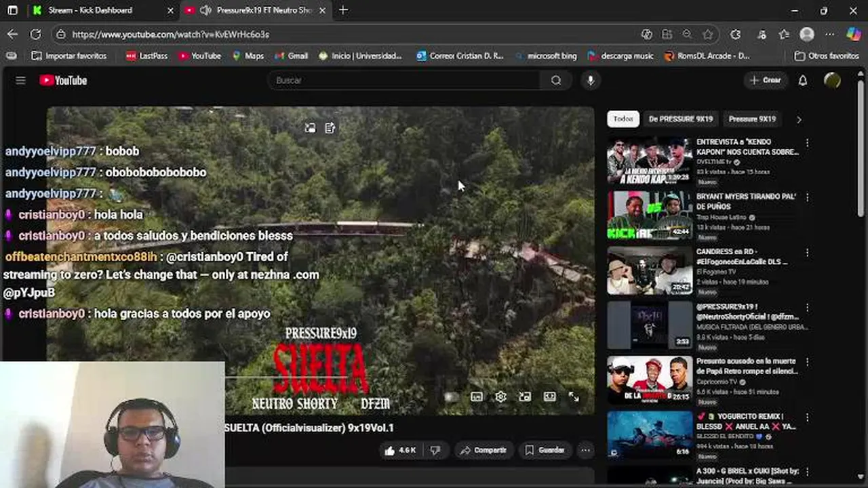Open options for BRYANT MYERS video
This screenshot has width=868, height=488.
point(807,198)
